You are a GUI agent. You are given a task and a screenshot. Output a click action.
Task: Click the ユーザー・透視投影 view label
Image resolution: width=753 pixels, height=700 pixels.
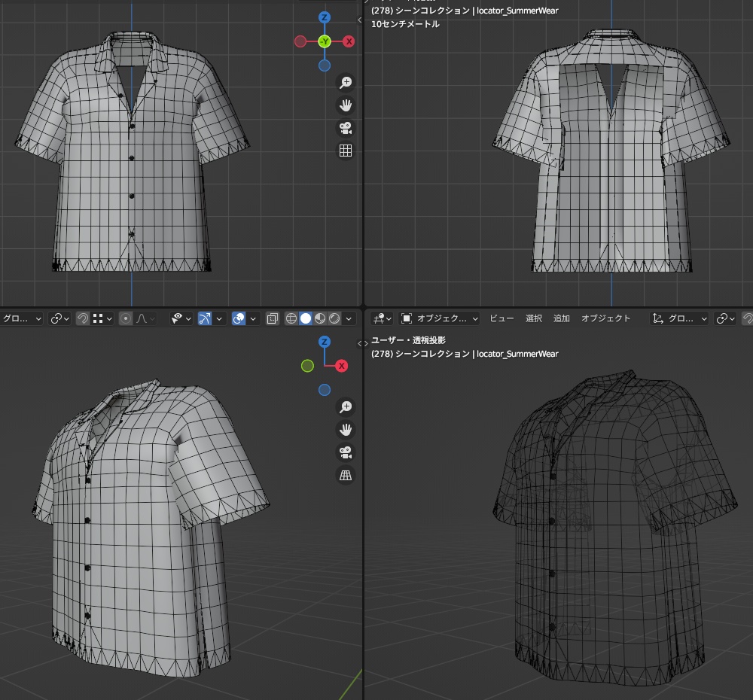tap(408, 340)
